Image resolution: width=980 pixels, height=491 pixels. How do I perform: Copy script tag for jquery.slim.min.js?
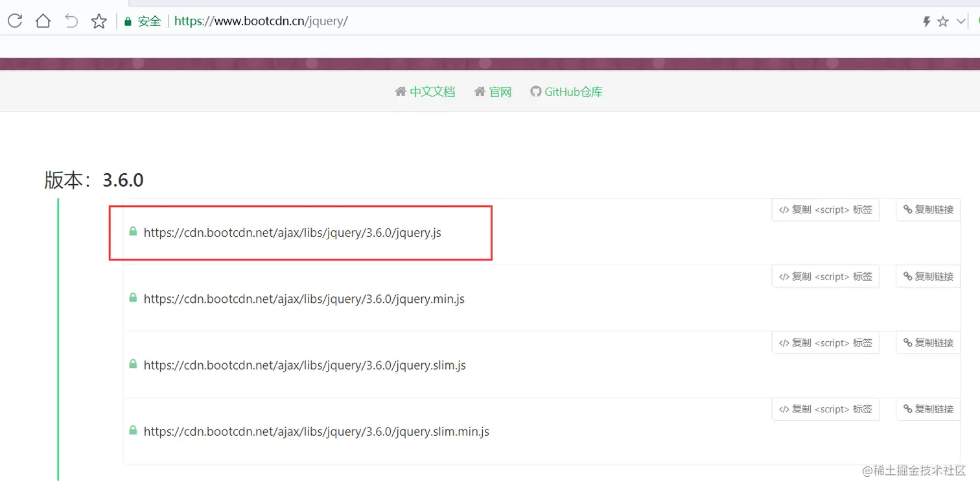[825, 409]
